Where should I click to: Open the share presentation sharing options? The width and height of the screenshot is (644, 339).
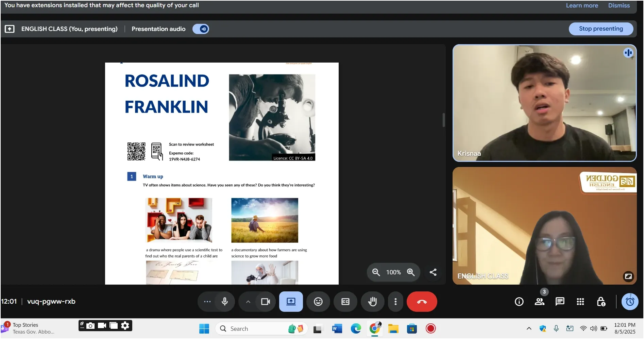tap(433, 272)
